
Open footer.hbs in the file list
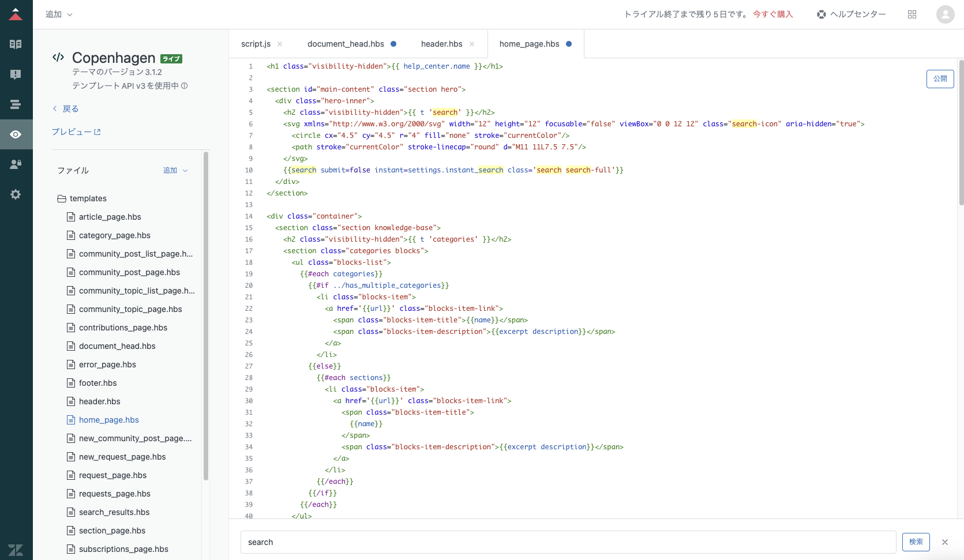tap(97, 383)
